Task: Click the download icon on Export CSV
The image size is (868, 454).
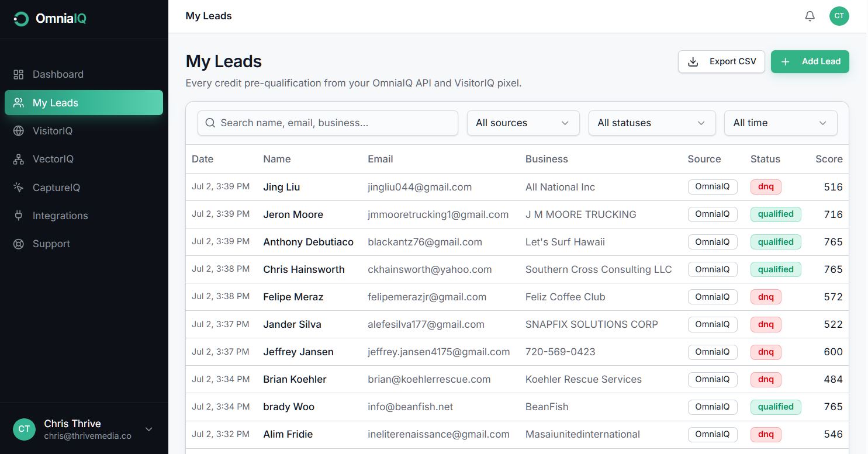Action: [x=693, y=61]
